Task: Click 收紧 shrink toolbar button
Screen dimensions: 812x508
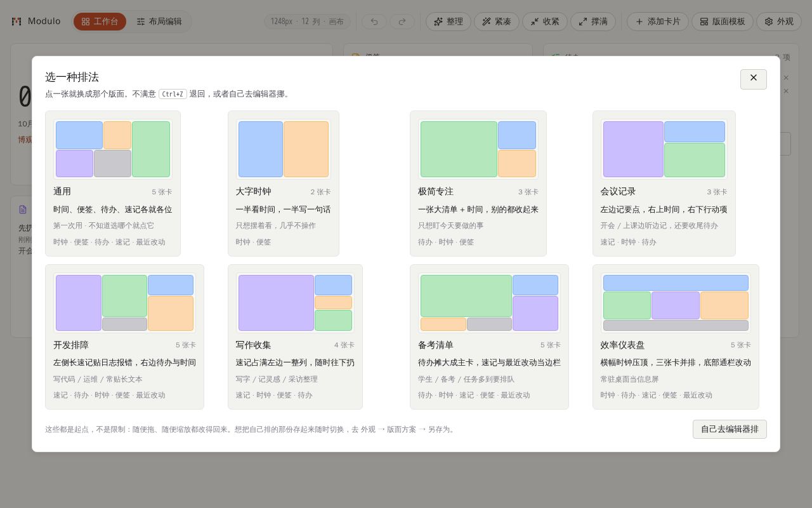Action: click(545, 22)
